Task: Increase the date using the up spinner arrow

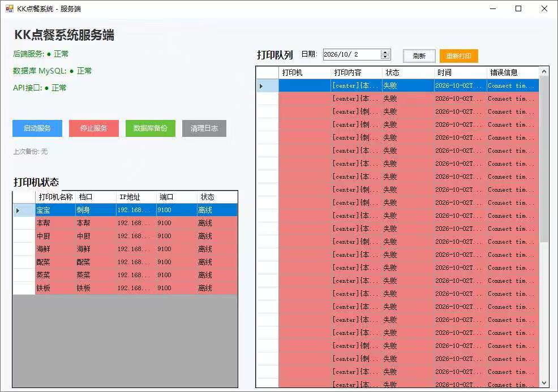Action: click(x=385, y=52)
